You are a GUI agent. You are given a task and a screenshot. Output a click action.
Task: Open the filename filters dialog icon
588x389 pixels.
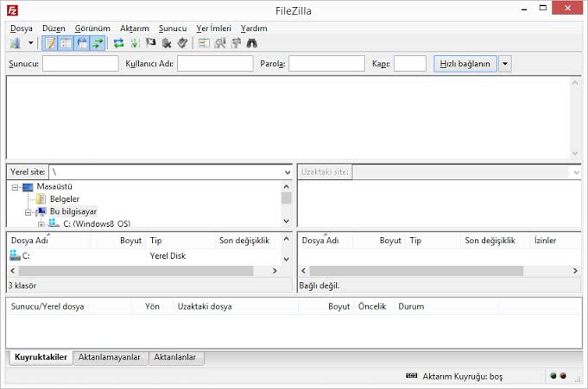pyautogui.click(x=204, y=43)
